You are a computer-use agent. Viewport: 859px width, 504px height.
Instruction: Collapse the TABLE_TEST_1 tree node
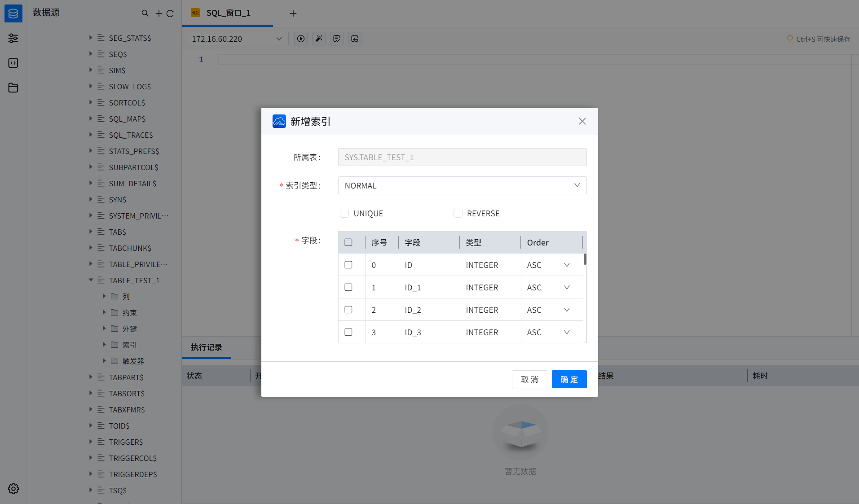tap(91, 280)
